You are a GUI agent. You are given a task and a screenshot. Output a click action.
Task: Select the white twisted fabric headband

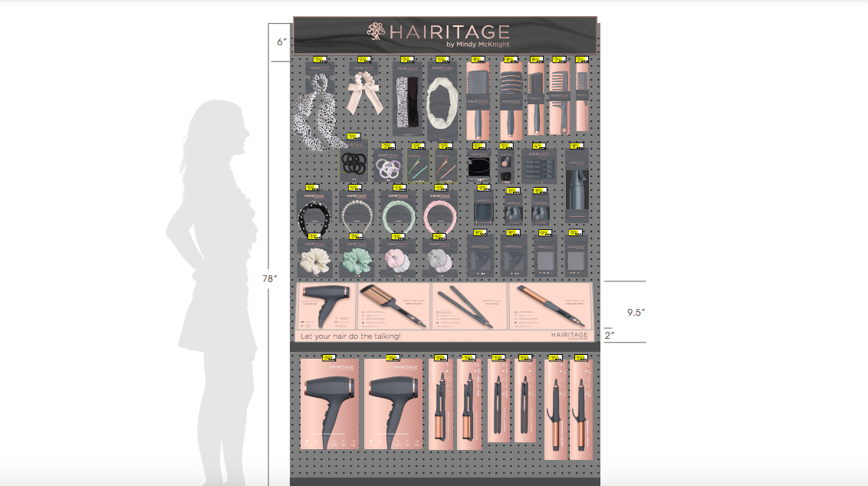tap(442, 100)
